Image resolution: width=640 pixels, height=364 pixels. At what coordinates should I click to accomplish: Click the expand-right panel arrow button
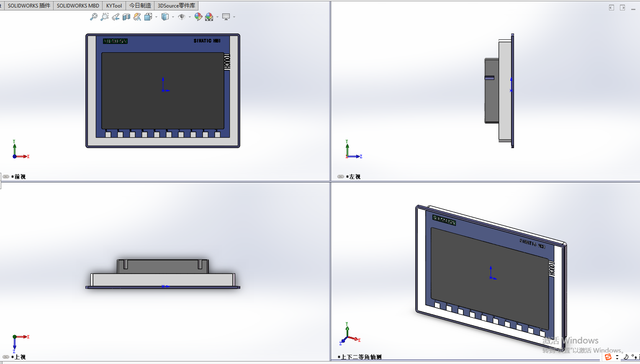622,8
